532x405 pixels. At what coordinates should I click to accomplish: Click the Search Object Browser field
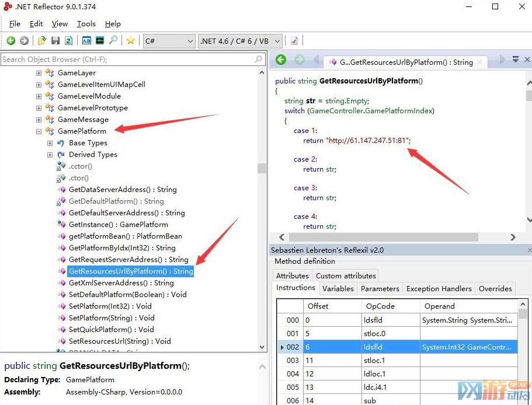(x=133, y=60)
